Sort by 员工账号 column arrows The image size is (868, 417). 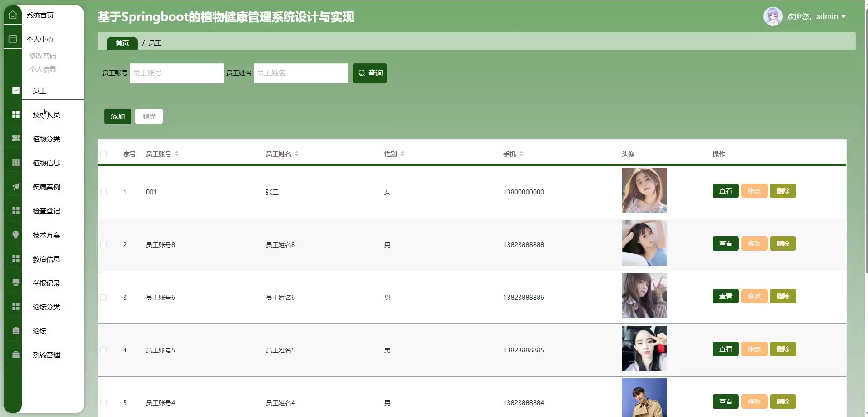pyautogui.click(x=177, y=154)
